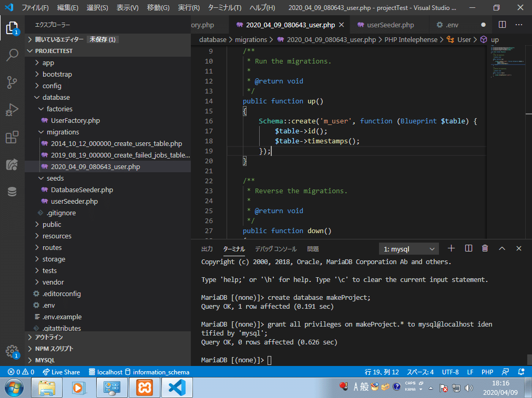Change line ending via LF status item
The height and width of the screenshot is (398, 532).
coord(470,372)
